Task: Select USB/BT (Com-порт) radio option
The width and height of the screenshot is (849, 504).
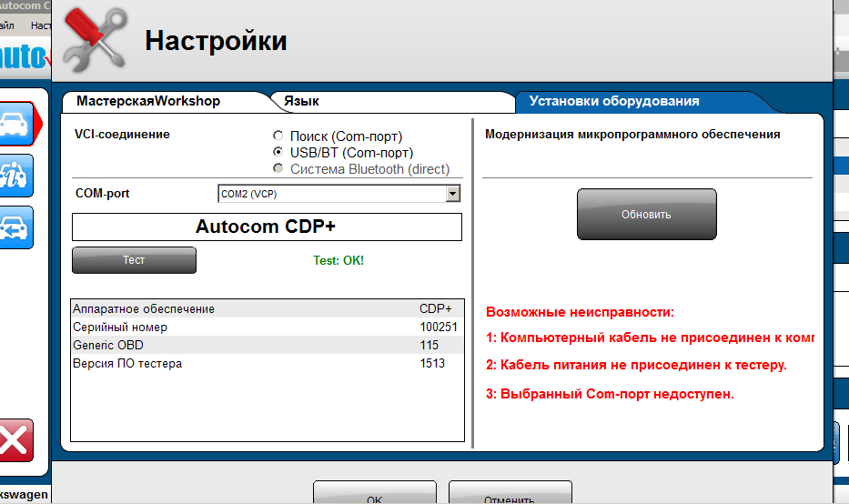Action: 278,152
